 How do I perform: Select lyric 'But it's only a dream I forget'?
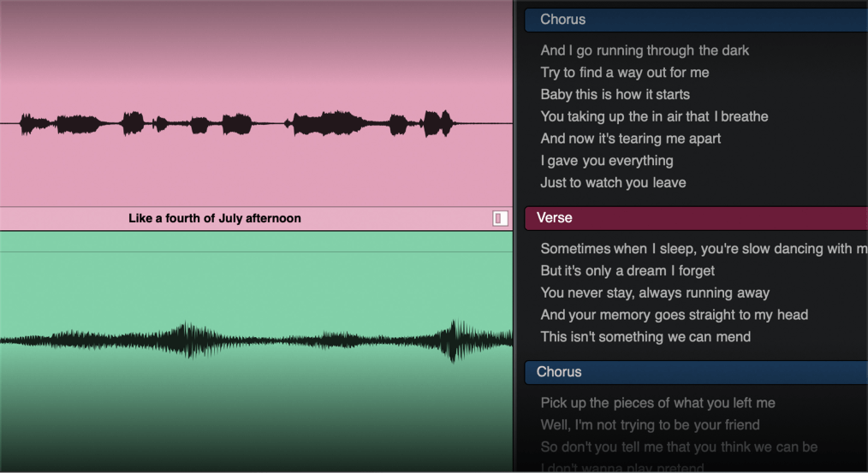(x=627, y=271)
